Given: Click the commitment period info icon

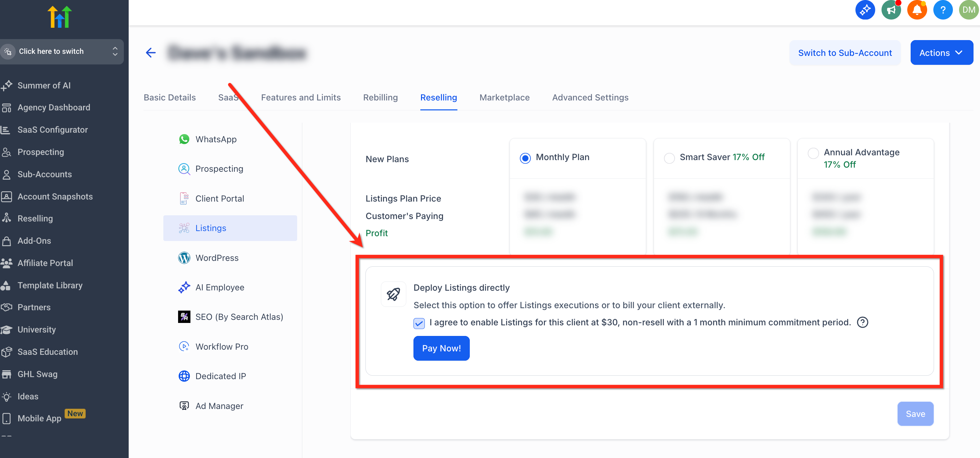Looking at the screenshot, I should 862,322.
